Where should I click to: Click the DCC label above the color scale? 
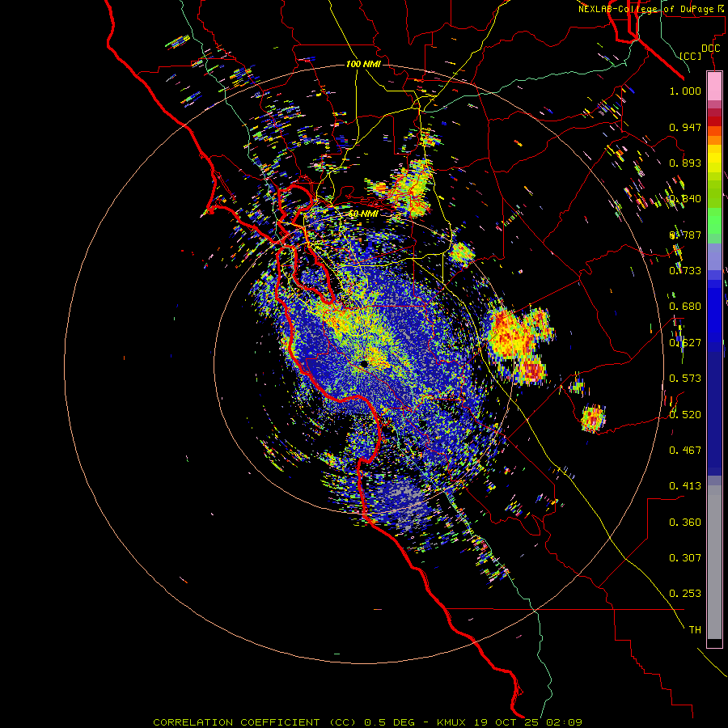(x=711, y=49)
